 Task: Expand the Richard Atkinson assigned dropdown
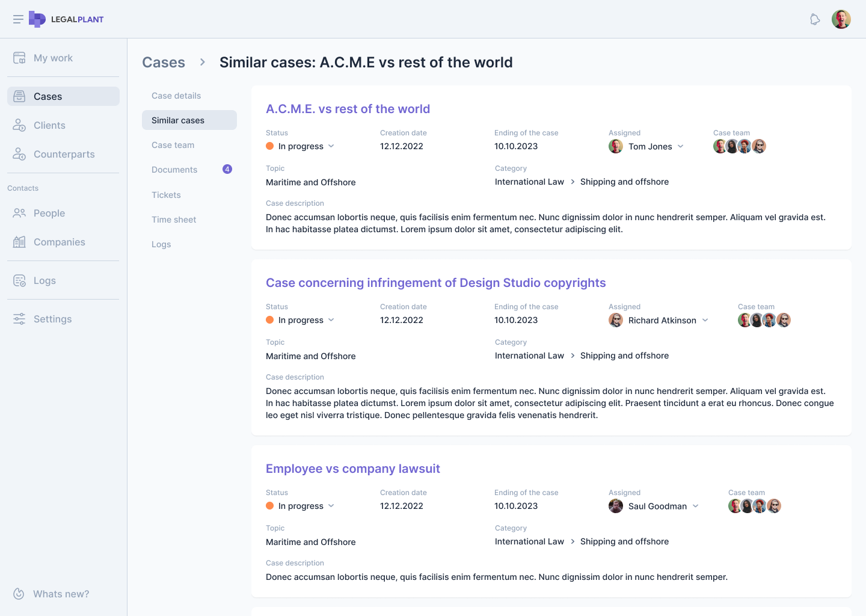pyautogui.click(x=705, y=320)
